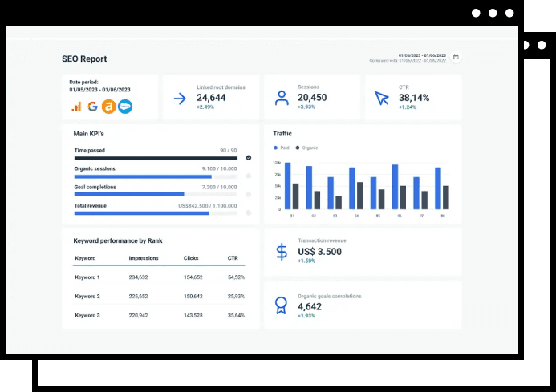Select the orange Ahrefs 'a' icon
This screenshot has height=392, width=556.
coord(108,106)
